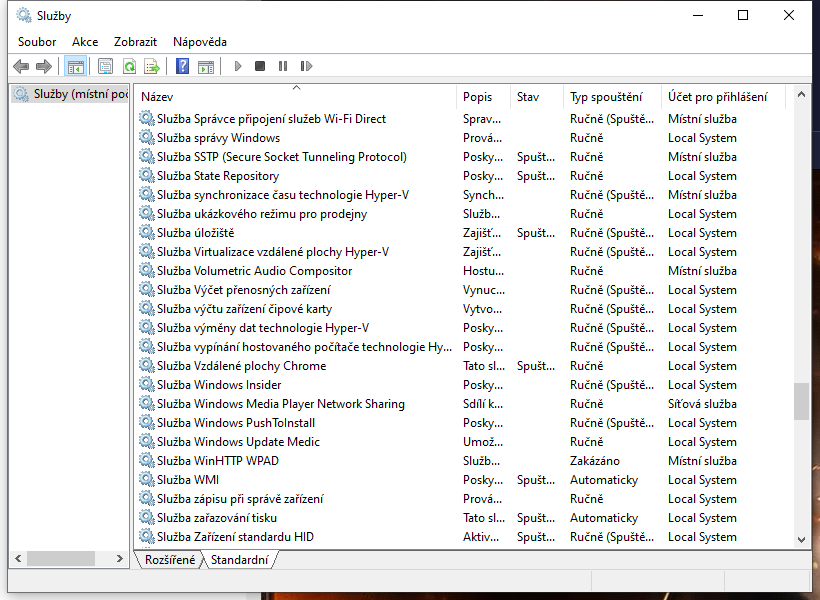This screenshot has width=820, height=600.
Task: Export list using the toolbar icon
Action: tap(152, 66)
